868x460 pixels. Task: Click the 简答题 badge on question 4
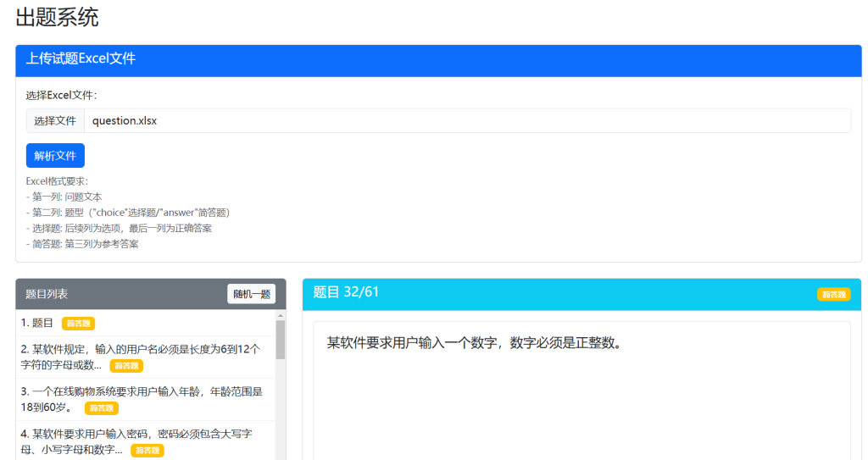click(x=147, y=451)
